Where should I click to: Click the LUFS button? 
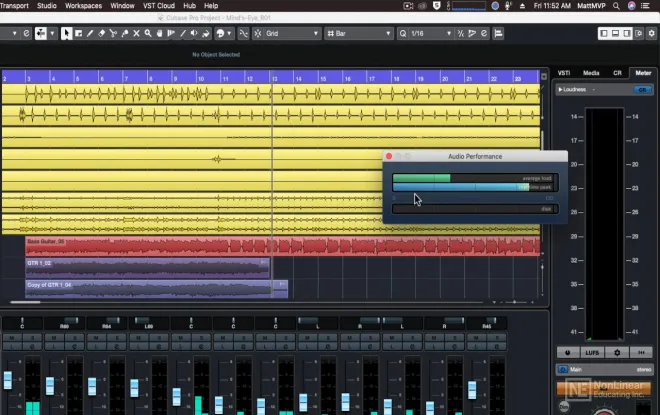coord(592,353)
